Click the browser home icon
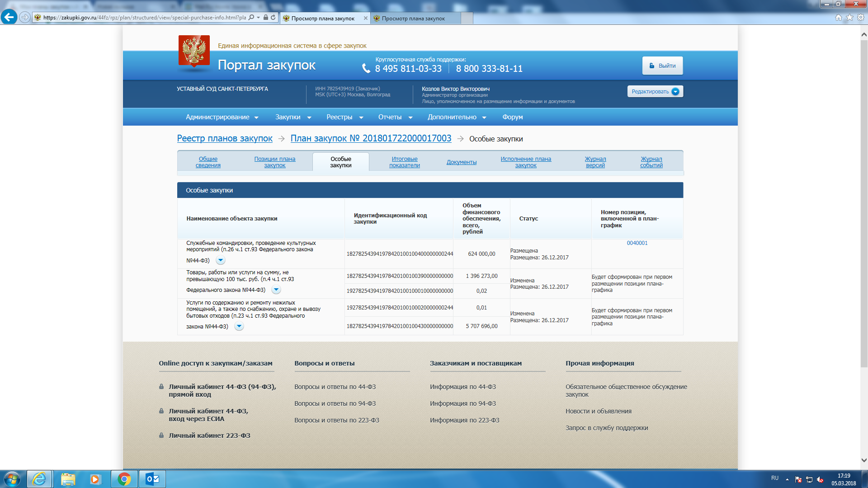Viewport: 868px width, 488px height. [838, 18]
